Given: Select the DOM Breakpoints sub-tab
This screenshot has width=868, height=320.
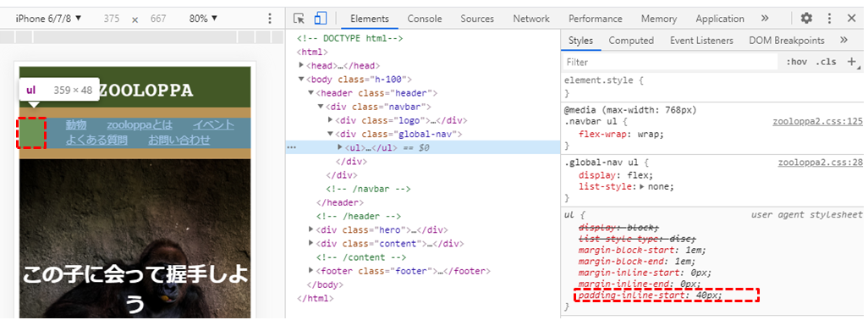Looking at the screenshot, I should [787, 41].
